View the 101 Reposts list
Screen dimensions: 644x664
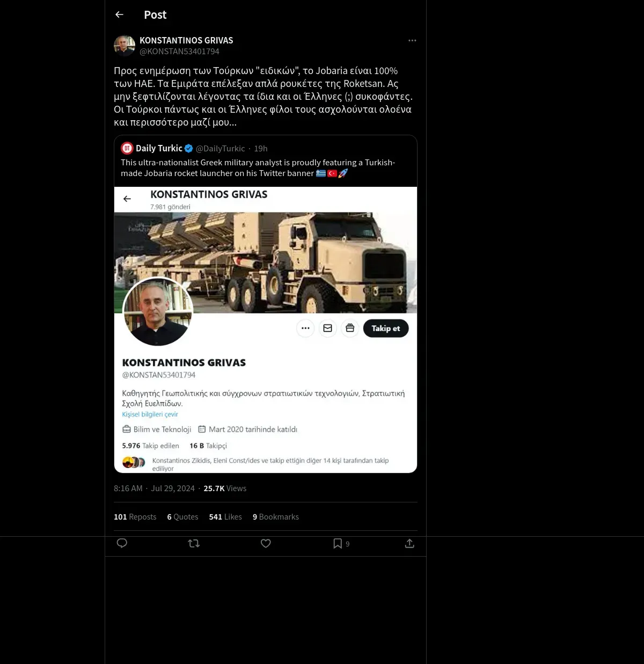(135, 516)
